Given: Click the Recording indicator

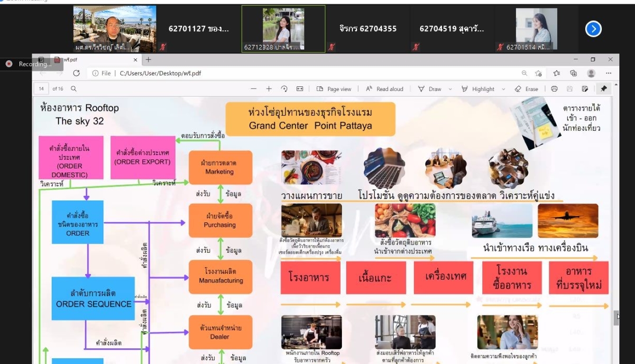Looking at the screenshot, I should click(x=31, y=64).
